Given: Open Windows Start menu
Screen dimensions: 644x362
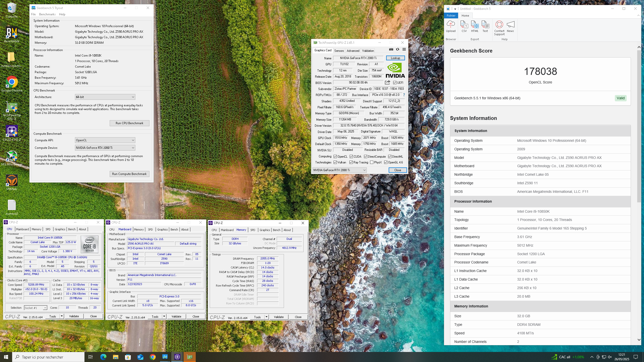Looking at the screenshot, I should pyautogui.click(x=6, y=357).
